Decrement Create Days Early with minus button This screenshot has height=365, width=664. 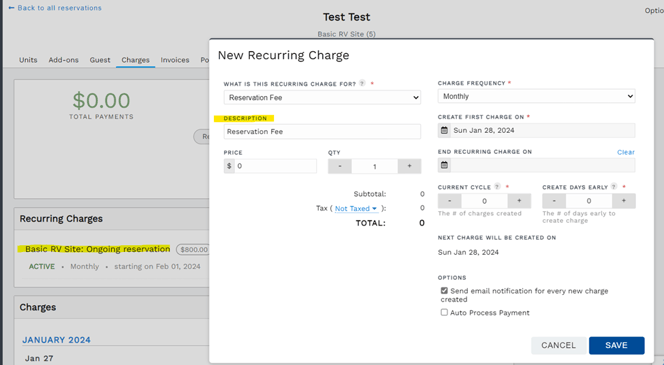pos(554,201)
